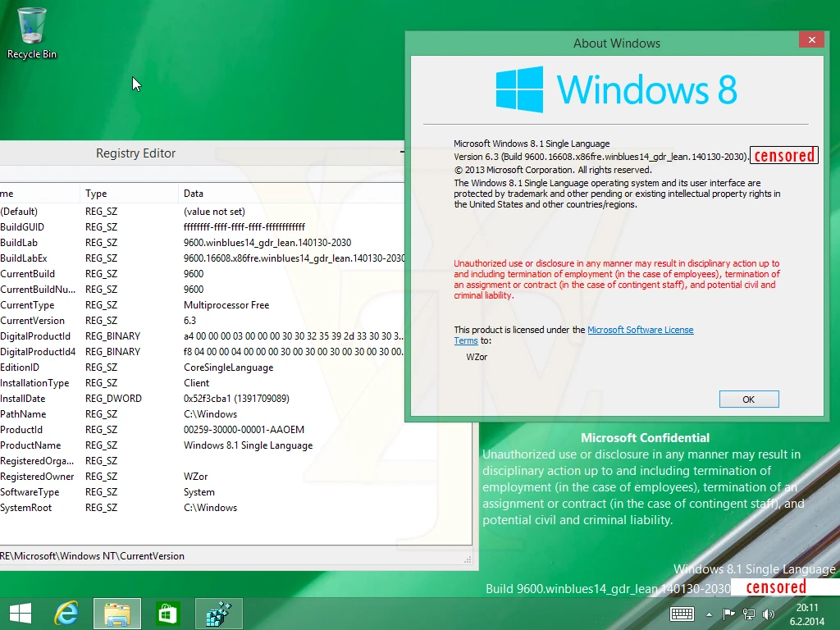The width and height of the screenshot is (840, 630).
Task: Open the Windows Store taskbar icon
Action: [x=167, y=614]
